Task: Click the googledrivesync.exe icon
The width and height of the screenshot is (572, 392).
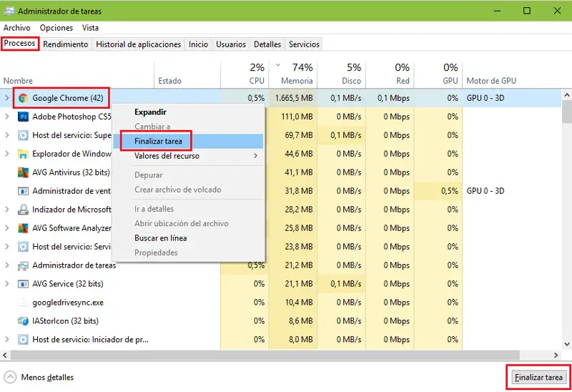Action: pyautogui.click(x=23, y=303)
